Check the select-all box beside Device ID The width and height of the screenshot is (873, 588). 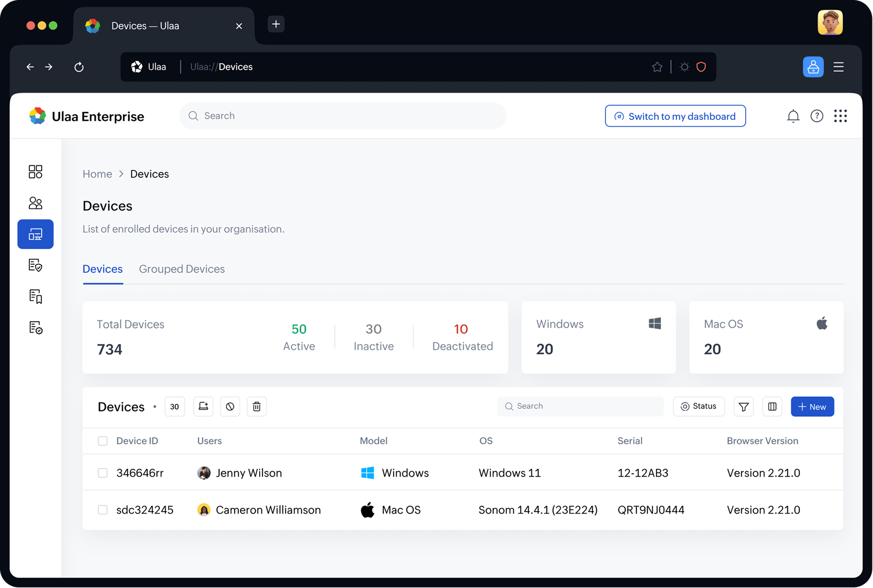[x=103, y=441]
